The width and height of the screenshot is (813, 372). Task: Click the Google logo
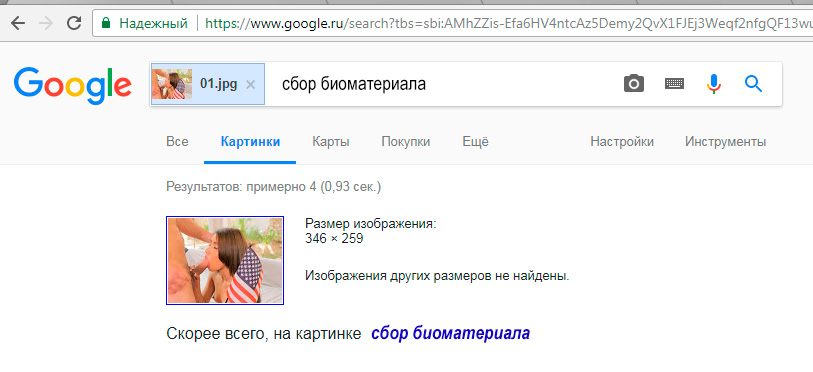point(73,86)
